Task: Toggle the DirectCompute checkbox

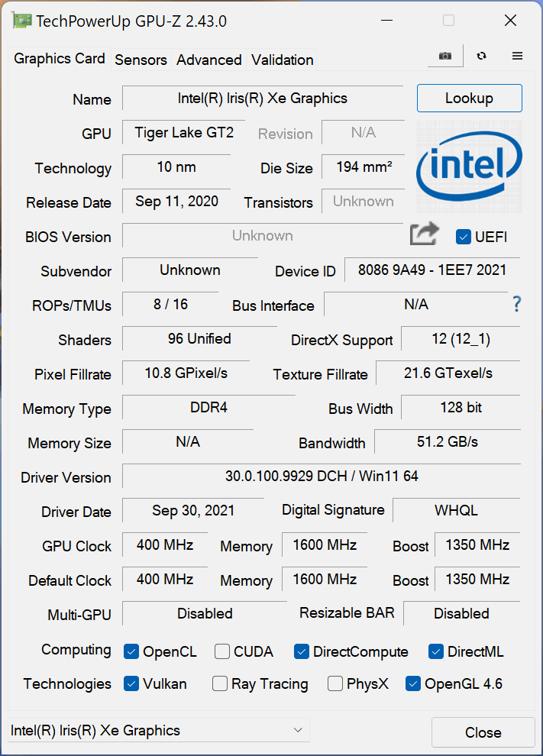Action: pyautogui.click(x=302, y=651)
